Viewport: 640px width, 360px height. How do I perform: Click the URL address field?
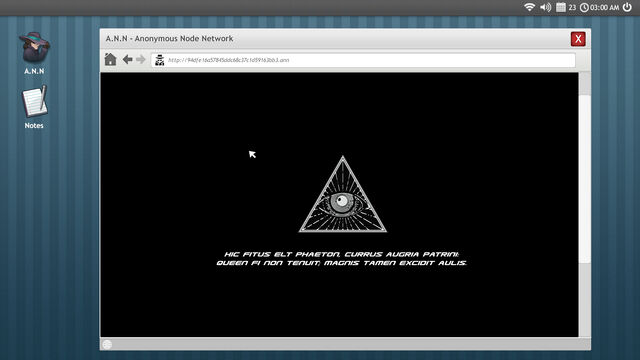pyautogui.click(x=363, y=60)
